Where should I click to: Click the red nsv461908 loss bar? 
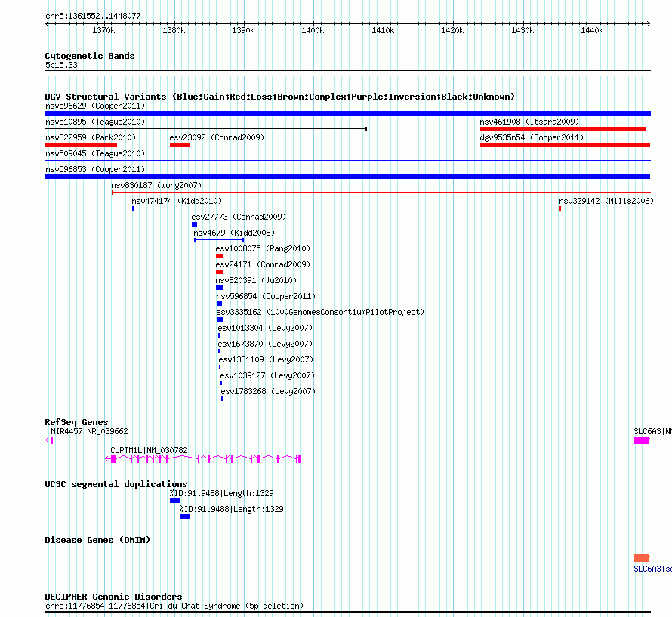[x=563, y=129]
